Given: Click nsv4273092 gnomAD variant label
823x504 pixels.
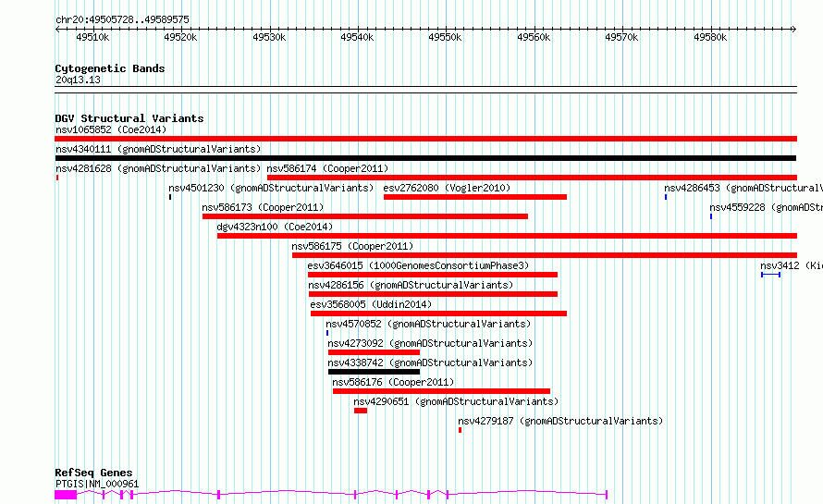Looking at the screenshot, I should 430,343.
